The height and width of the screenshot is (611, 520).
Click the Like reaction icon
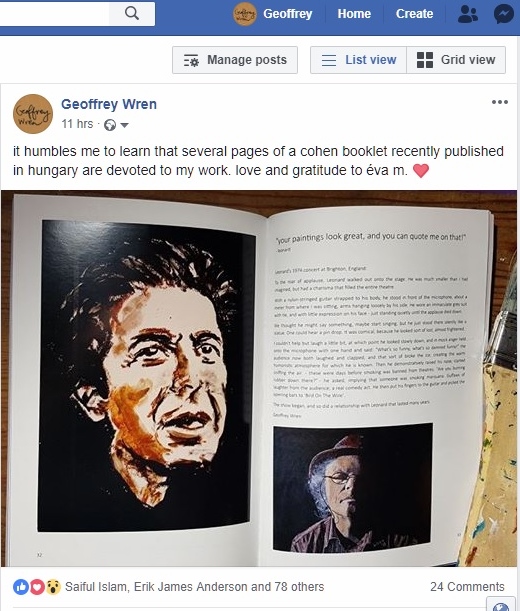(x=20, y=587)
